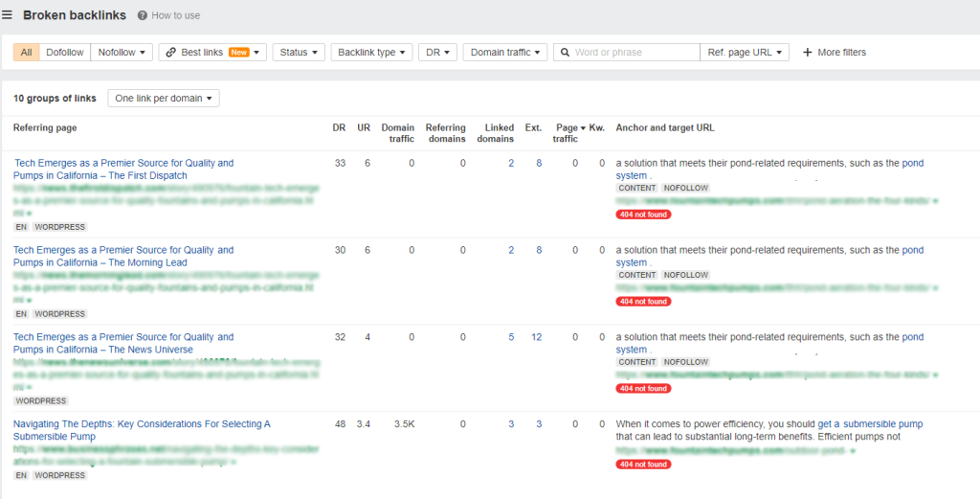Select the Dofollow filter
980x499 pixels.
pos(65,53)
